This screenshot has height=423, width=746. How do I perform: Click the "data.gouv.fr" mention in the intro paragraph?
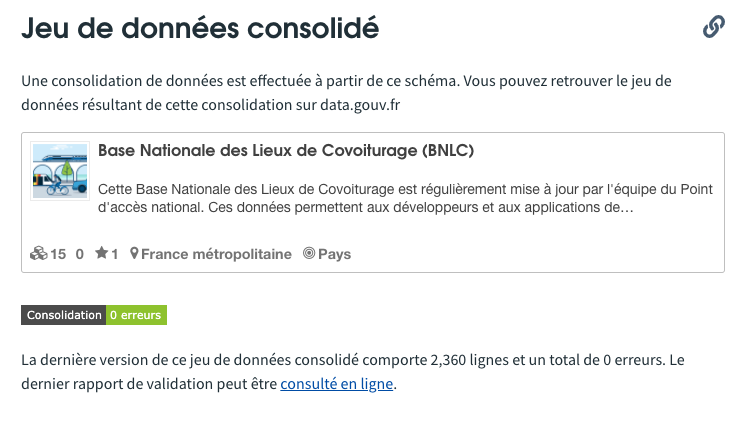pyautogui.click(x=360, y=105)
